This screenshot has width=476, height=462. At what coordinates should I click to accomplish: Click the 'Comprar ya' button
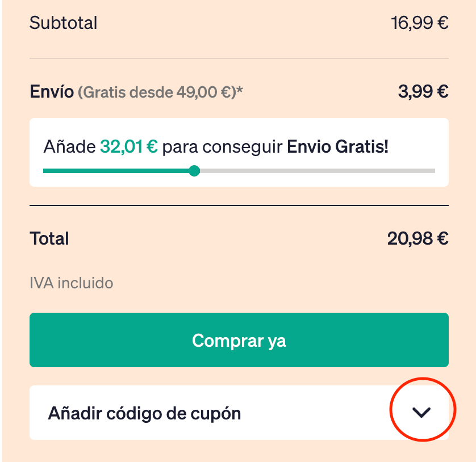pos(239,340)
